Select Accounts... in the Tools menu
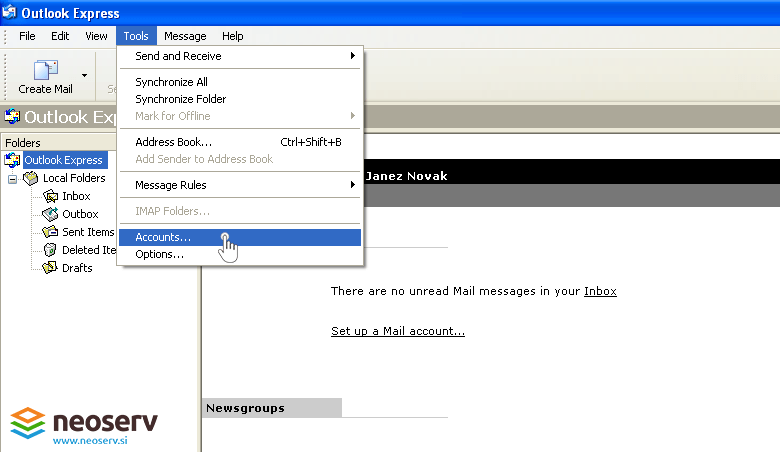 point(240,237)
